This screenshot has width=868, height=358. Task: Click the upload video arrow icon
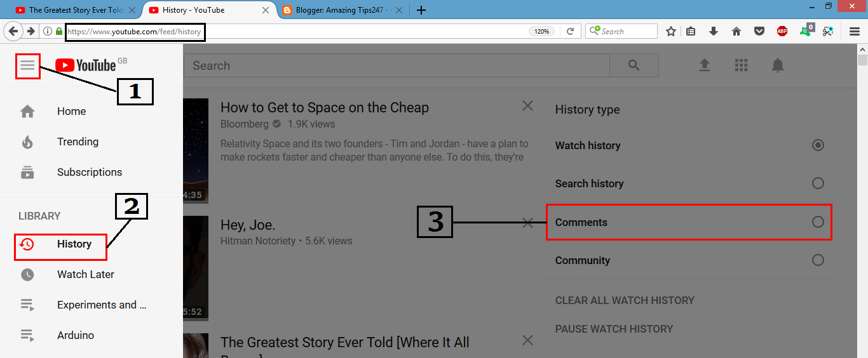[x=704, y=65]
